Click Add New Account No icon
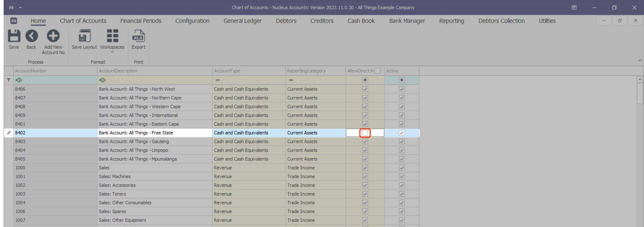This screenshot has width=644, height=227. click(53, 36)
